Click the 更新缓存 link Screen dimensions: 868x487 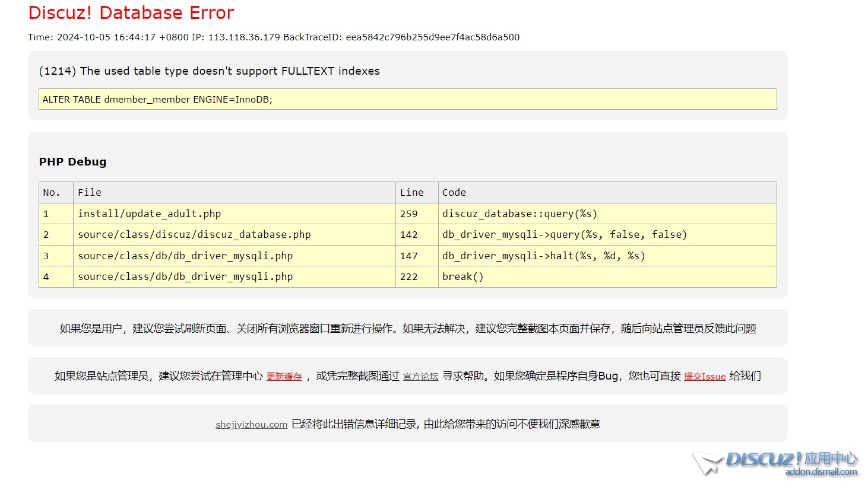pyautogui.click(x=284, y=377)
